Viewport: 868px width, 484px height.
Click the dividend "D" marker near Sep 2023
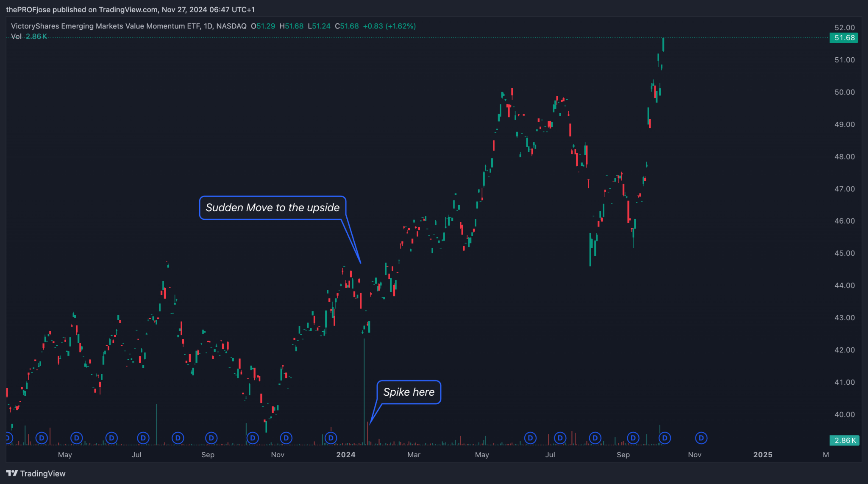coord(210,438)
